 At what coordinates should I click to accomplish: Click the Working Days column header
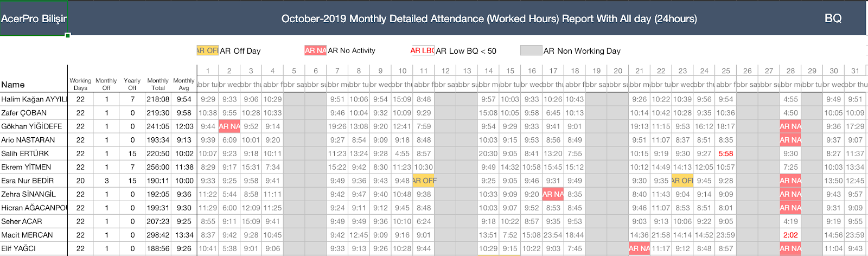pyautogui.click(x=80, y=84)
